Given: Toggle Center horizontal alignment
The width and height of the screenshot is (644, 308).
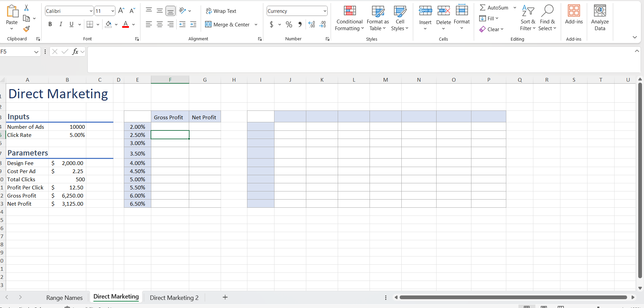Looking at the screenshot, I should [x=160, y=24].
